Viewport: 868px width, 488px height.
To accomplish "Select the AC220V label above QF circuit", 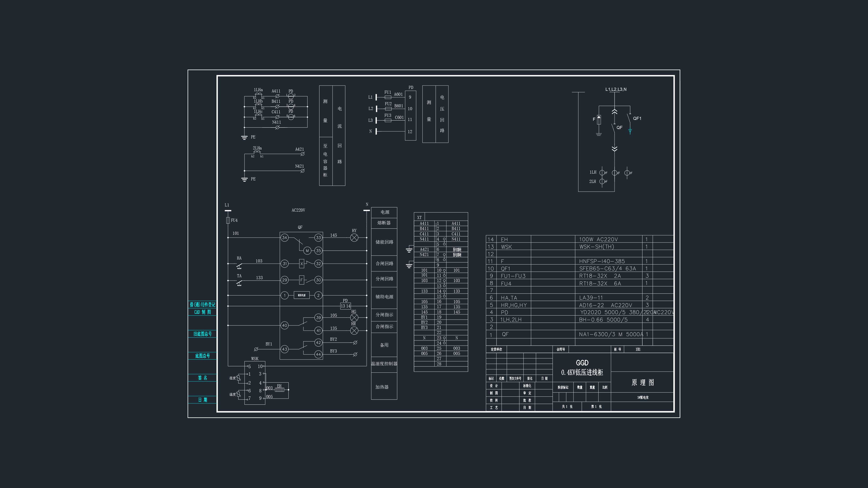I will [298, 210].
